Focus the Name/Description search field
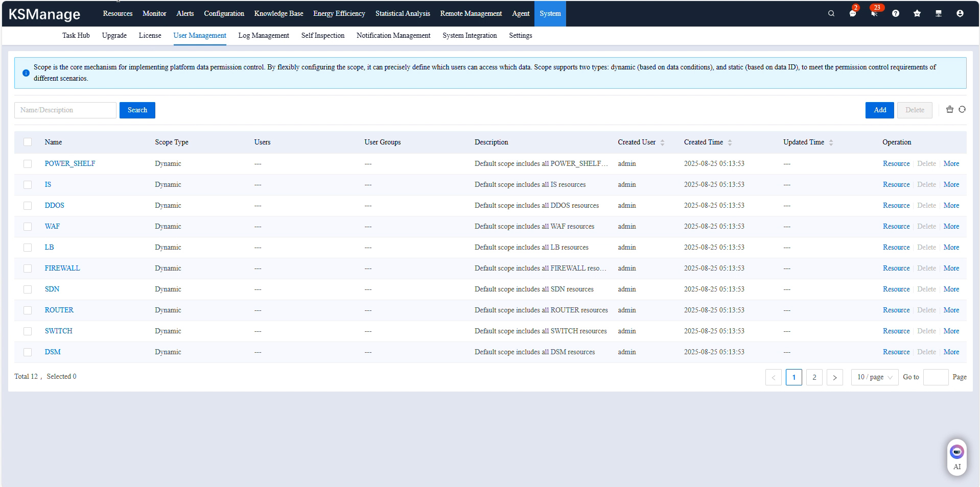980x487 pixels. [x=65, y=110]
